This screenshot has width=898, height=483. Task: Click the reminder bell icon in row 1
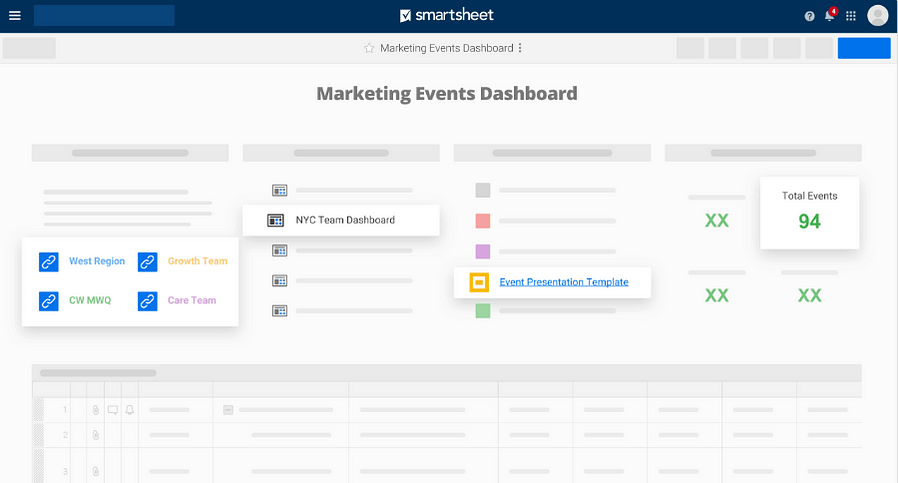click(x=130, y=410)
